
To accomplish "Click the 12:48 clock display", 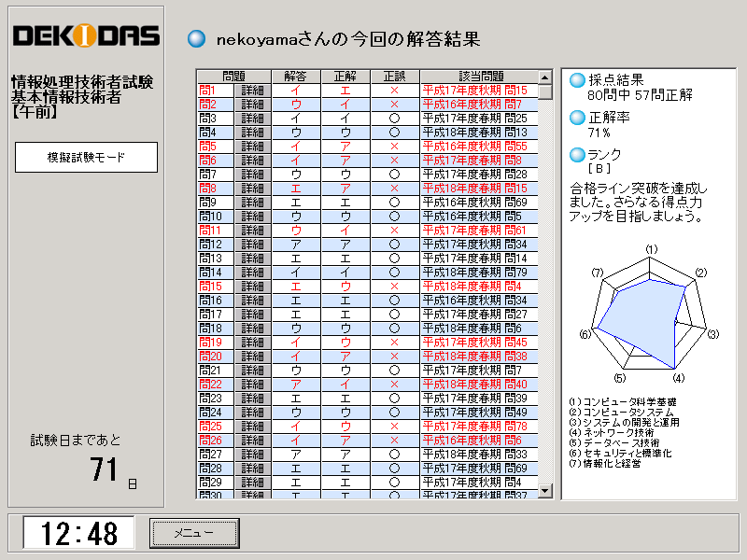I will coord(79,534).
